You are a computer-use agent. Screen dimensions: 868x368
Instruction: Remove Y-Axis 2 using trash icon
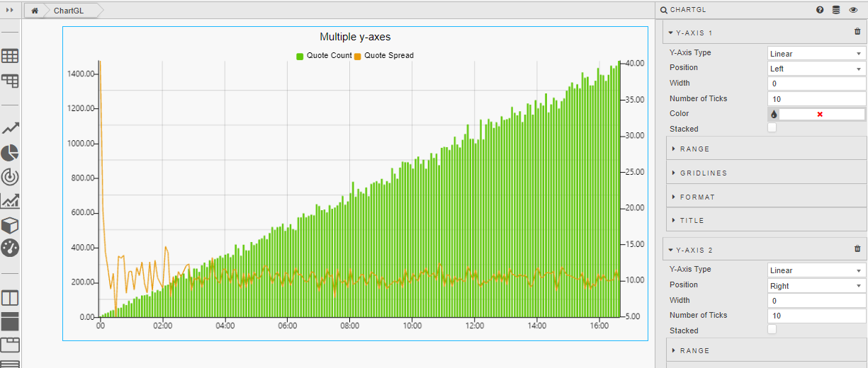857,249
